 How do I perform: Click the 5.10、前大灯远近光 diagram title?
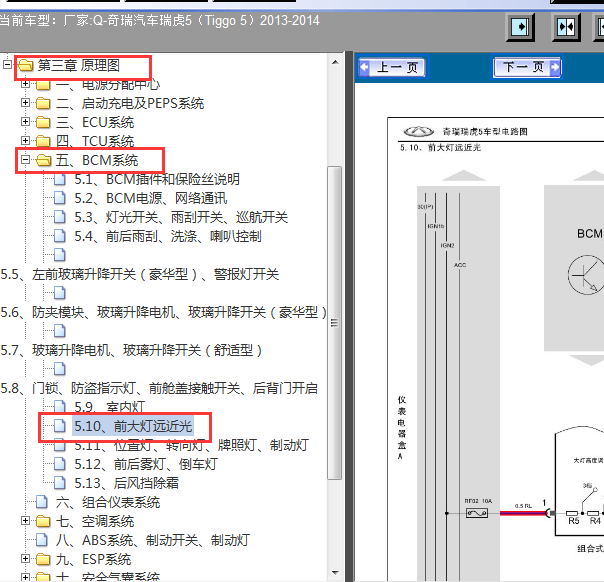(x=440, y=148)
